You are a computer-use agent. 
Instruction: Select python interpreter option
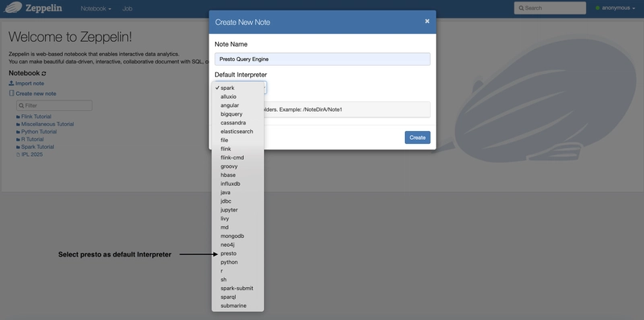(237, 262)
